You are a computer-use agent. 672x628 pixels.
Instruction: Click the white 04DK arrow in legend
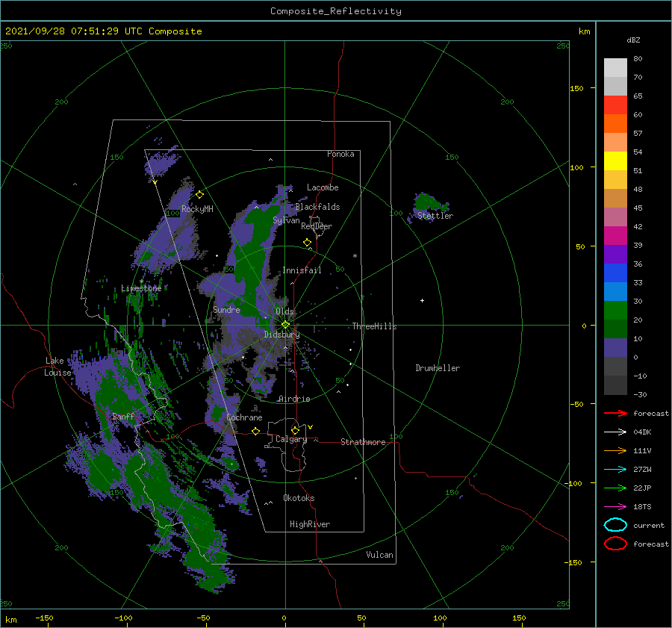point(615,432)
